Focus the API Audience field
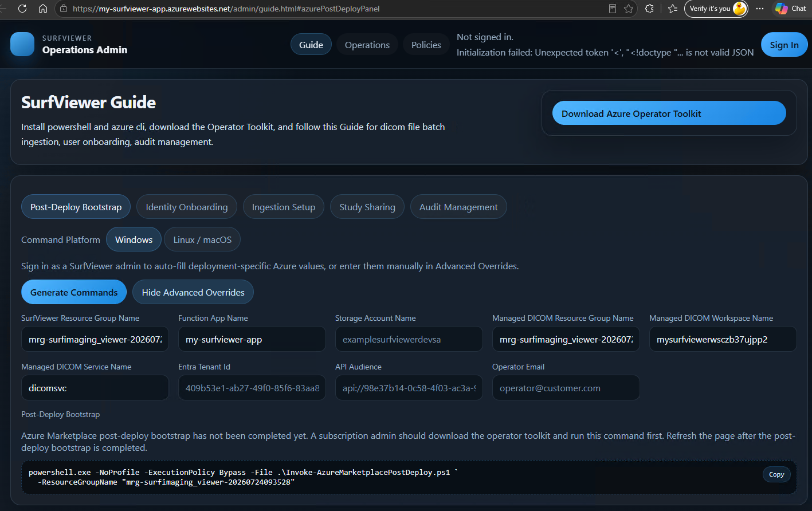This screenshot has width=812, height=511. 409,388
